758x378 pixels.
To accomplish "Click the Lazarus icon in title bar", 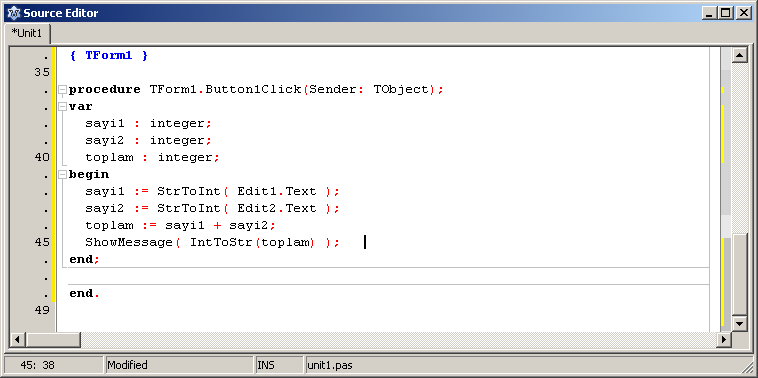I will tap(14, 13).
